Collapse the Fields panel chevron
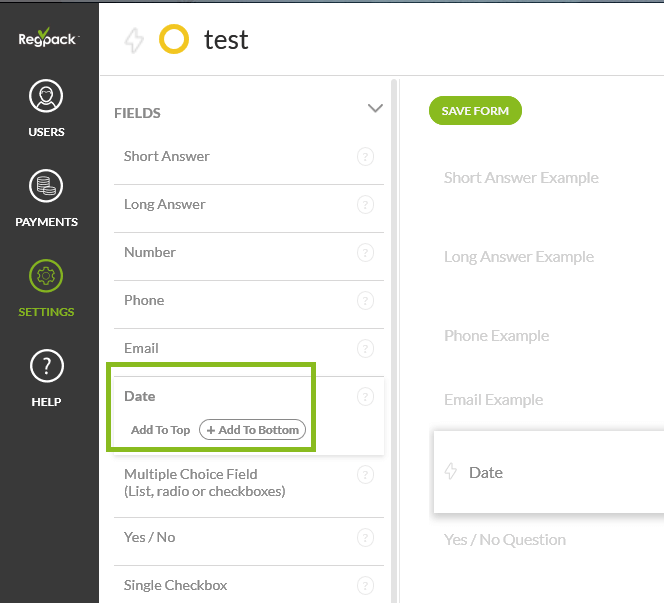The width and height of the screenshot is (664, 603). 376,108
